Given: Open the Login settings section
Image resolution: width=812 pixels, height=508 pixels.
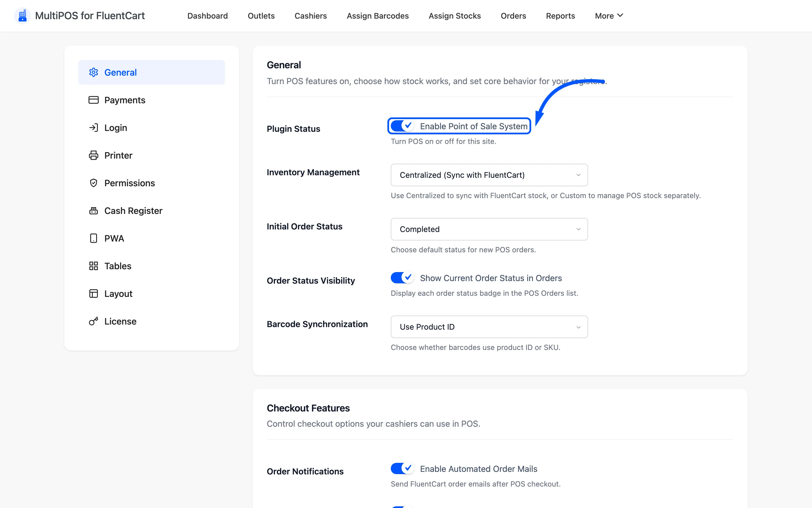Looking at the screenshot, I should pyautogui.click(x=151, y=128).
